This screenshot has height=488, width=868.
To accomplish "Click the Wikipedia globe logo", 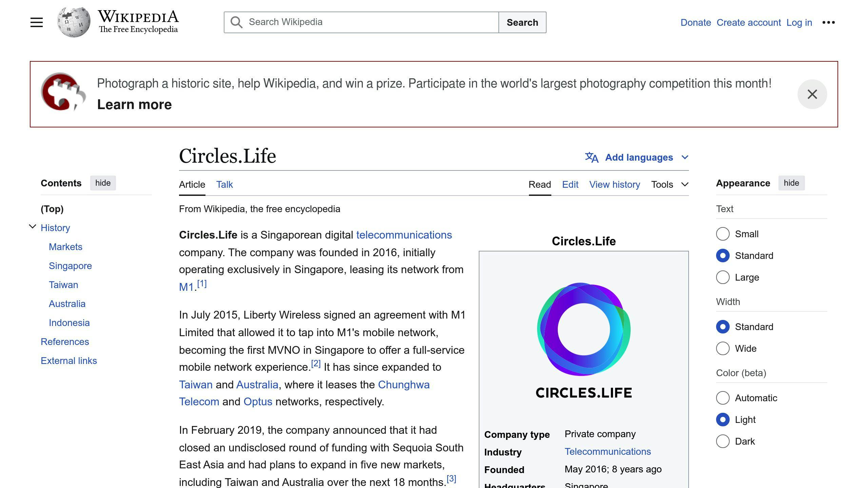I will [x=74, y=22].
